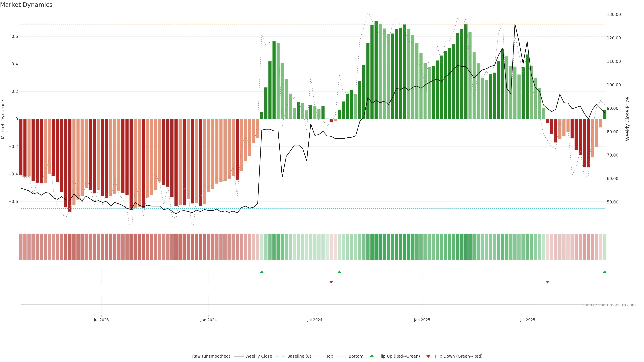644x362 pixels.
Task: Click green flip-up marker just after Jul 2024
Action: [x=339, y=272]
